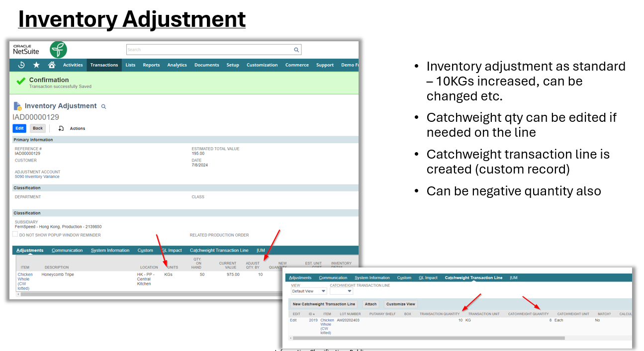The image size is (644, 351).
Task: Click the Transaction Quantity column header
Action: [x=440, y=314]
